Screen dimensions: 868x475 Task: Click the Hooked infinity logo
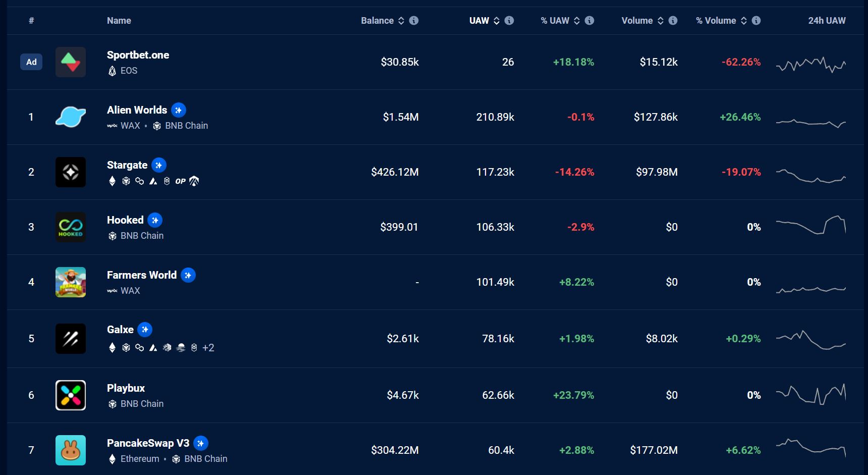pyautogui.click(x=70, y=227)
